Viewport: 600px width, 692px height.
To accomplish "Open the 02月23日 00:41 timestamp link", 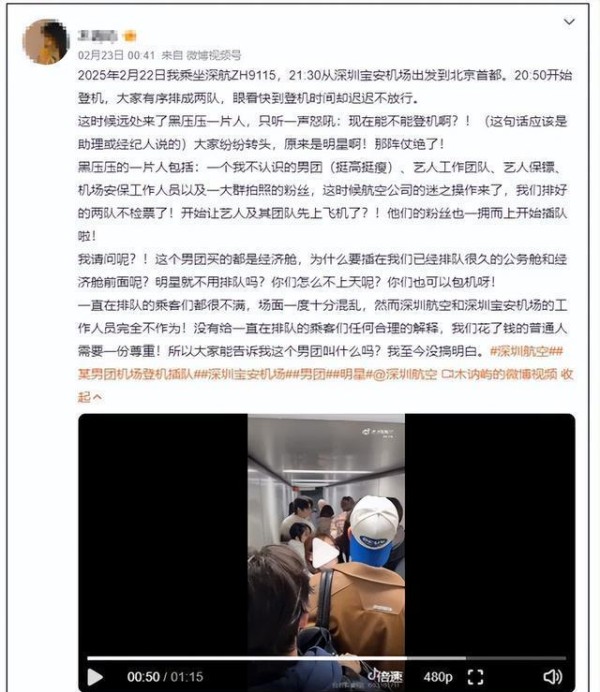I will 116,55.
